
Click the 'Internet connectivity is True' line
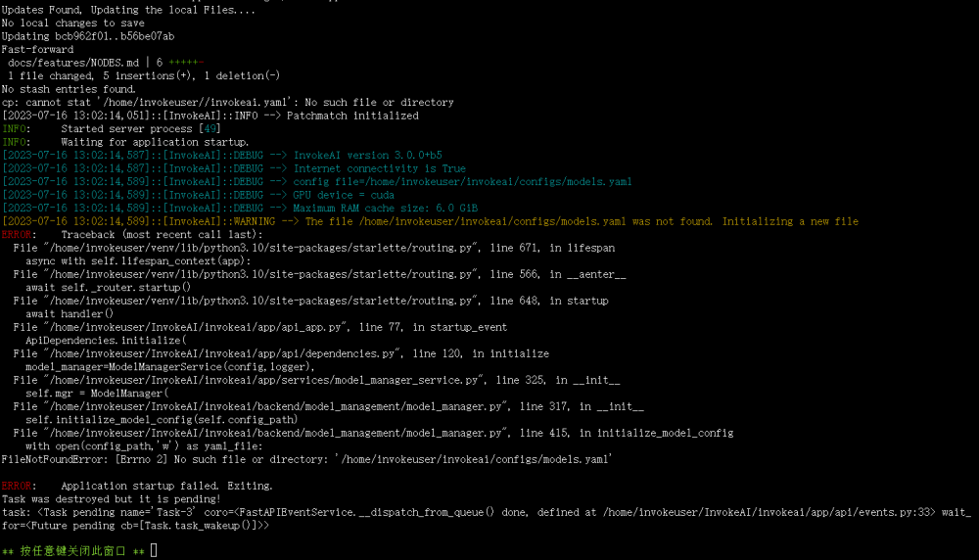point(234,168)
